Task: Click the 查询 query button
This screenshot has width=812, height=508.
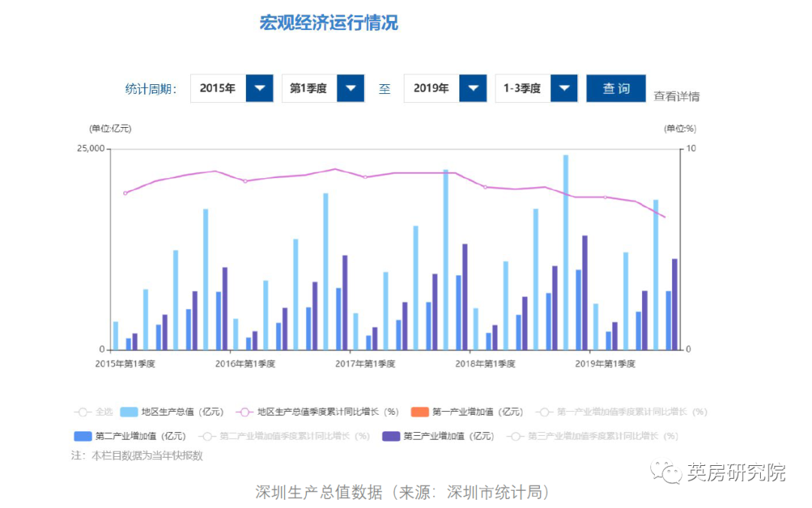Action: click(x=616, y=88)
